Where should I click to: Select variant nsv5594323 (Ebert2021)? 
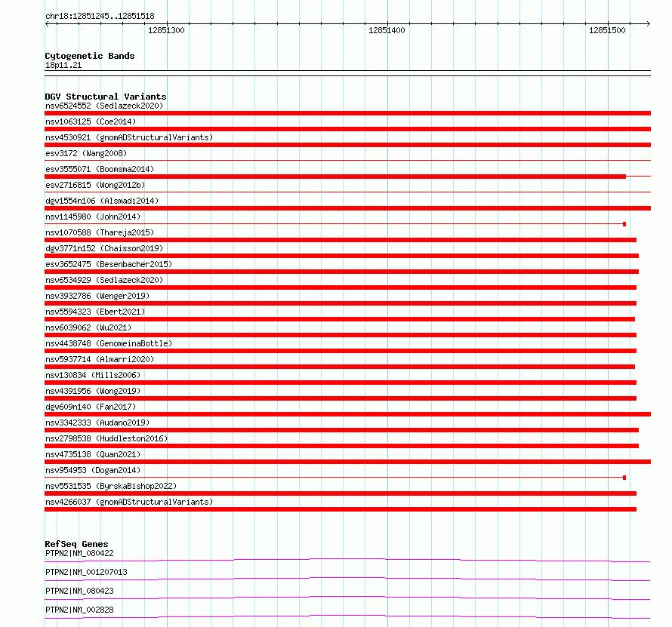point(95,312)
